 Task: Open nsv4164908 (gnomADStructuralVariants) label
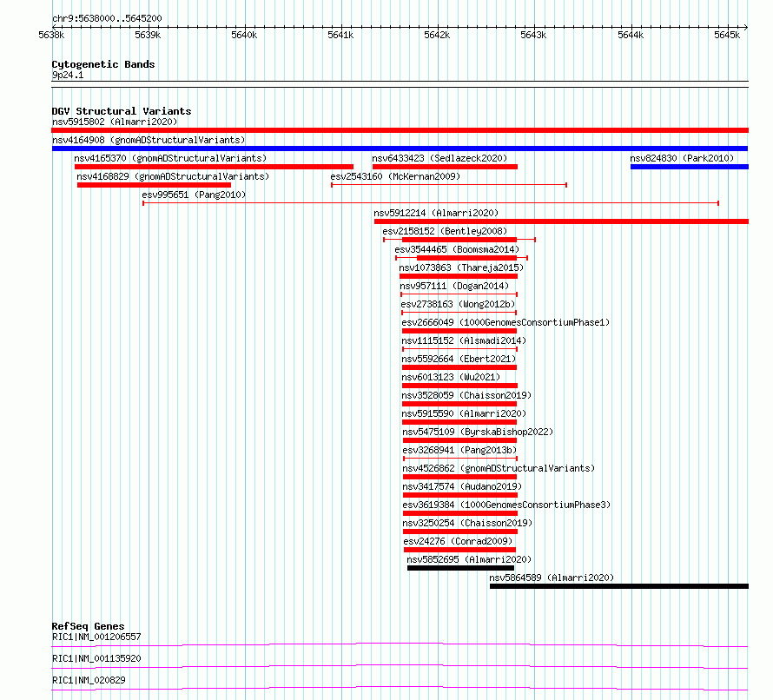coord(149,140)
